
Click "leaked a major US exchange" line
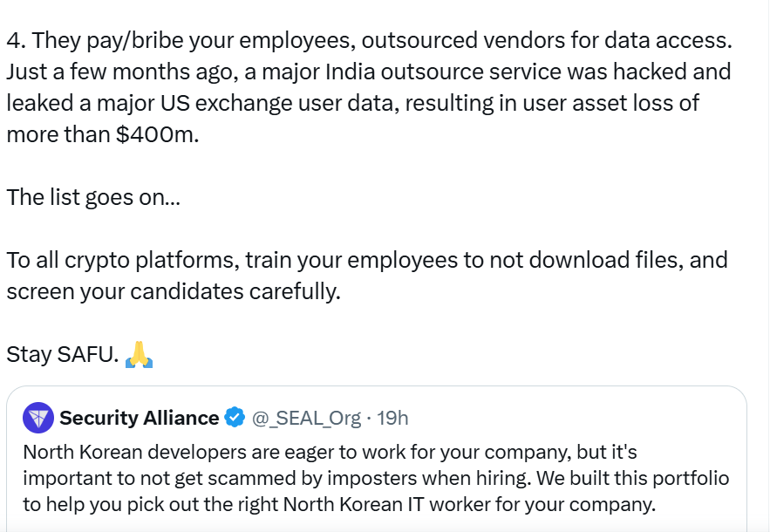pos(352,103)
